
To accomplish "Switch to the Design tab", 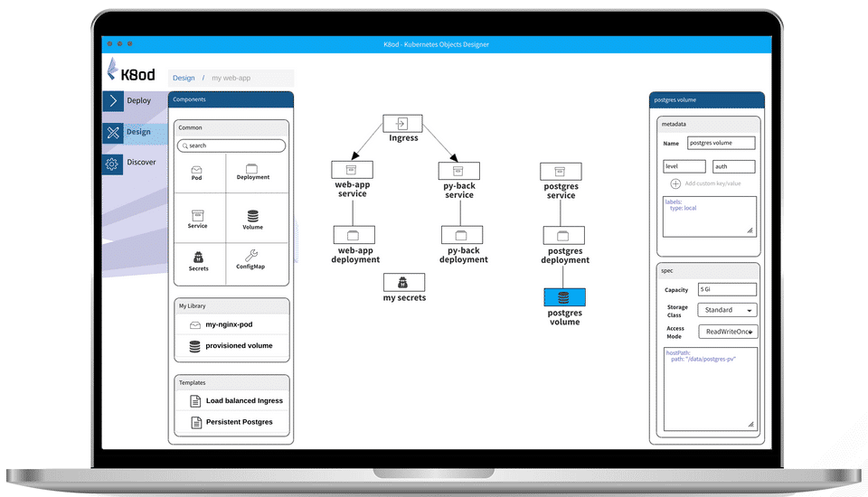I will pyautogui.click(x=138, y=132).
